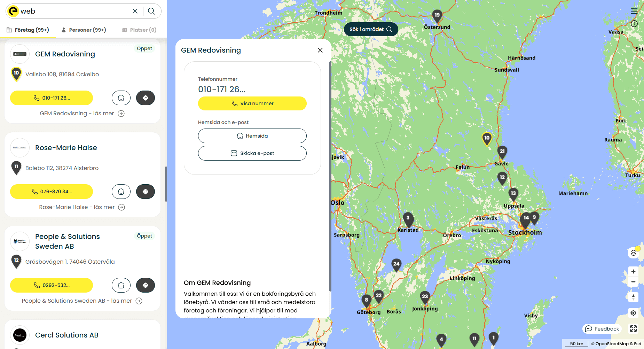Select the Företag (99+) tab
Screen dimensions: 644x349
(x=28, y=30)
